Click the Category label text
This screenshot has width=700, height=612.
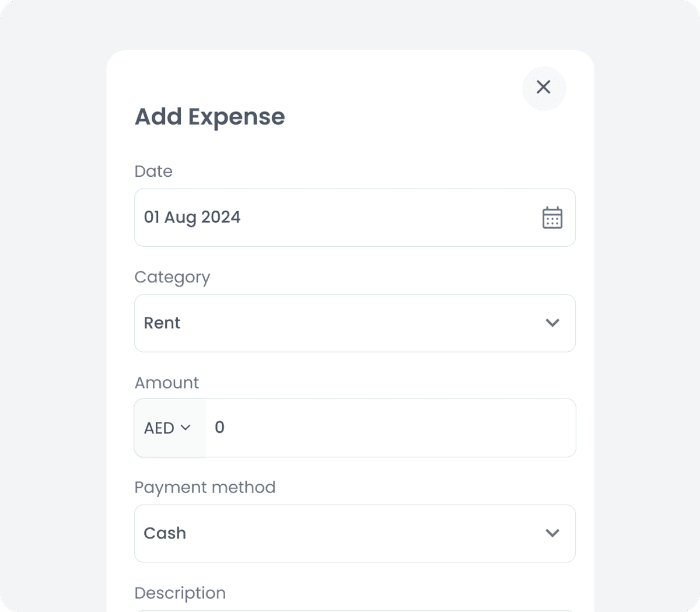(x=172, y=277)
